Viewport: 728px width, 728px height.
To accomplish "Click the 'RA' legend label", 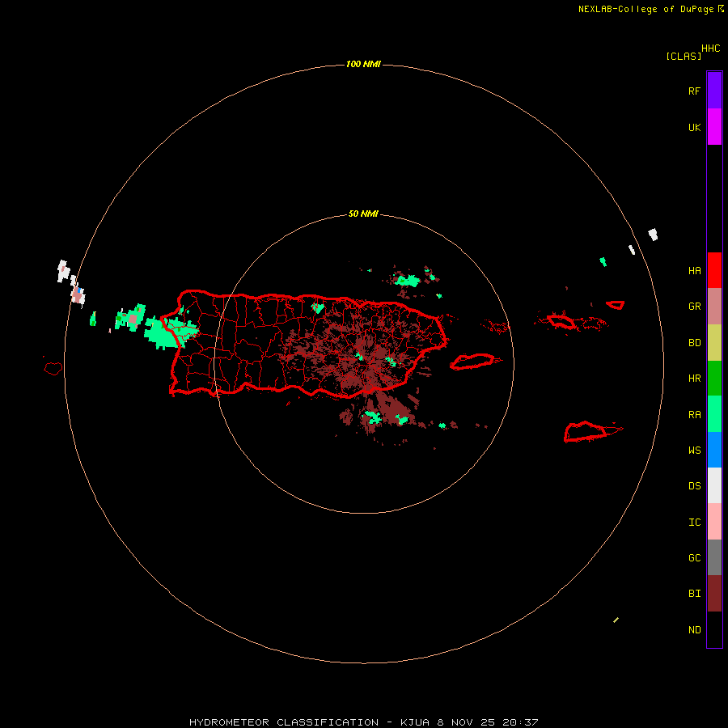I will 694,415.
